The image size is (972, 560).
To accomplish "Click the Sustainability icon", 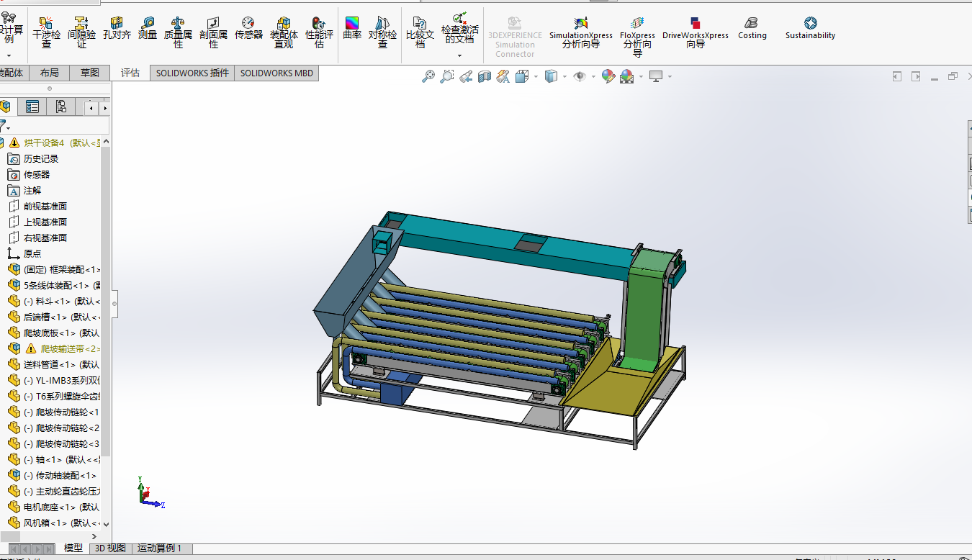I will coord(810,29).
